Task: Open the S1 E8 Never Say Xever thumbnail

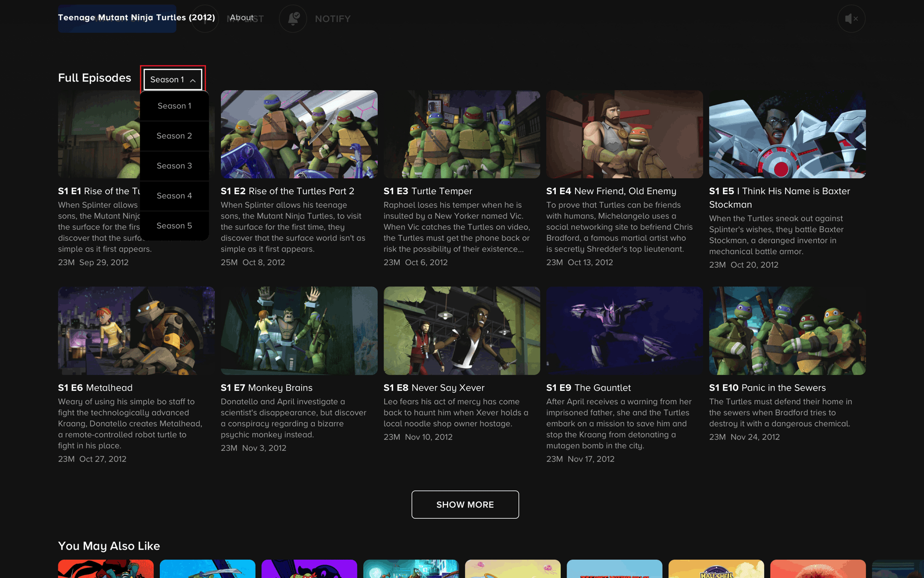Action: point(462,330)
